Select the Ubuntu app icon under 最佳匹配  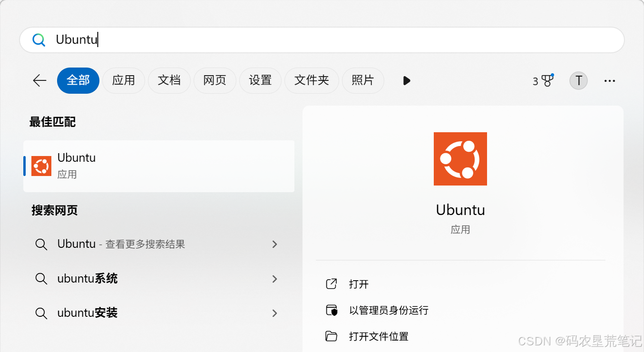tap(41, 166)
